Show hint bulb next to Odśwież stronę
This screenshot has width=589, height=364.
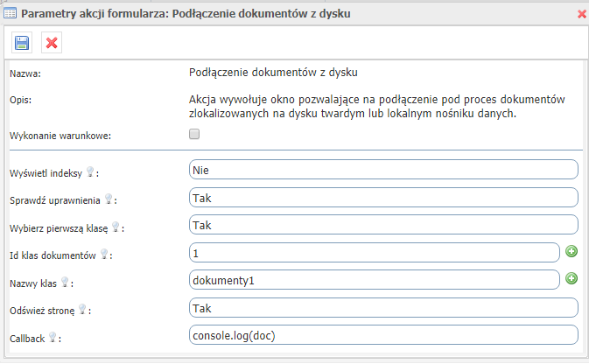coord(82,310)
